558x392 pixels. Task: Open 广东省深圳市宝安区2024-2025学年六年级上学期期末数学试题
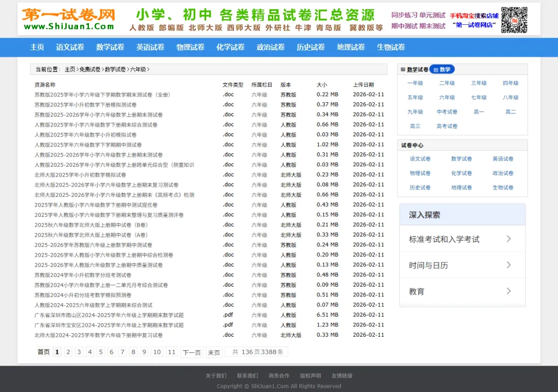(x=109, y=325)
